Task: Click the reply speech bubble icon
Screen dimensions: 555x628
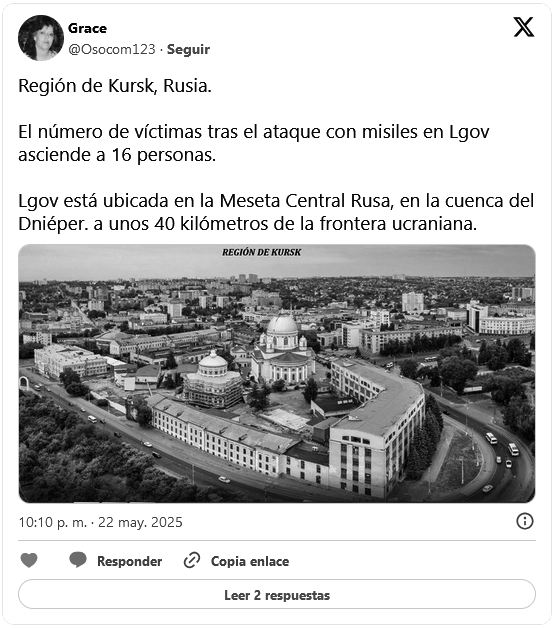Action: pos(78,560)
